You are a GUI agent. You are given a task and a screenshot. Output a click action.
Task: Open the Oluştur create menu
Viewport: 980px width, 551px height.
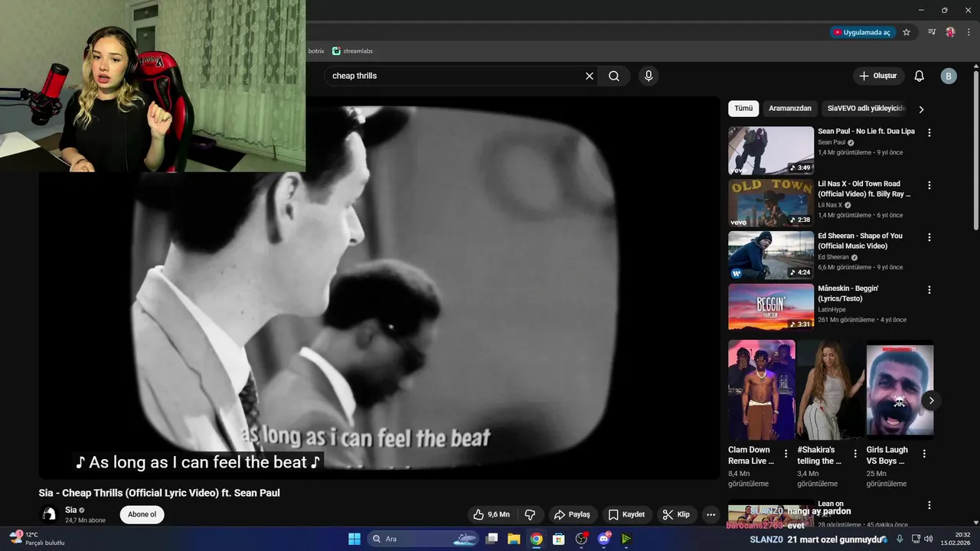coord(878,76)
